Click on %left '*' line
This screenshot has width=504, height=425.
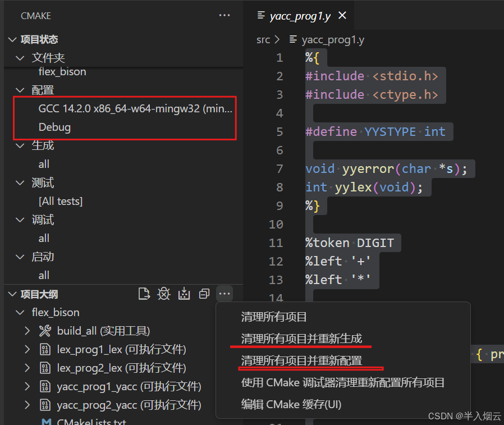(x=338, y=280)
